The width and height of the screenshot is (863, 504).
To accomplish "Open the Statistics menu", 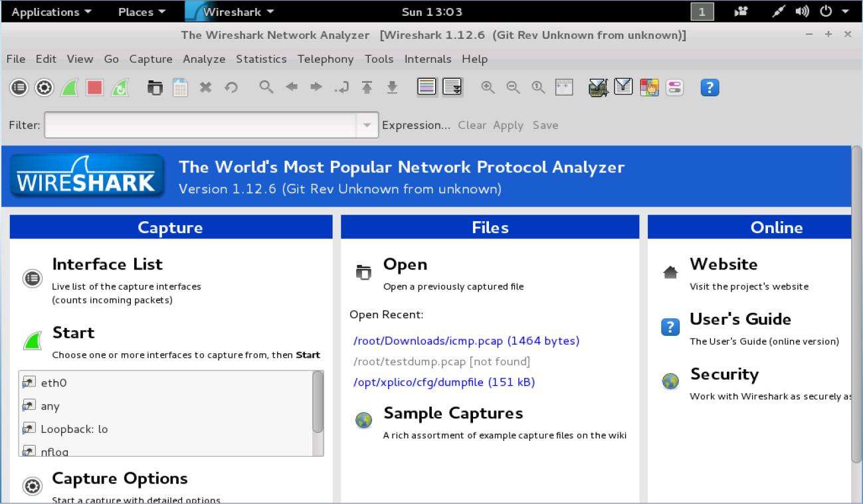I will point(261,59).
